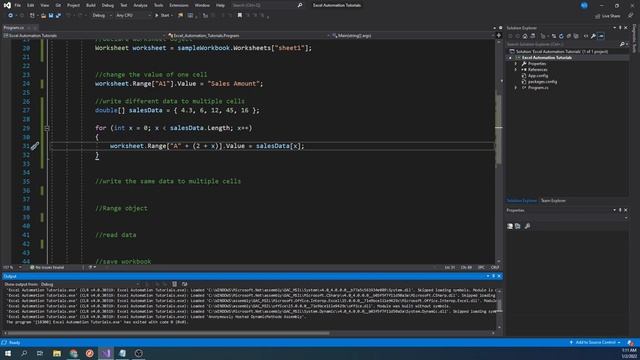Click the Live Share button

tap(607, 16)
